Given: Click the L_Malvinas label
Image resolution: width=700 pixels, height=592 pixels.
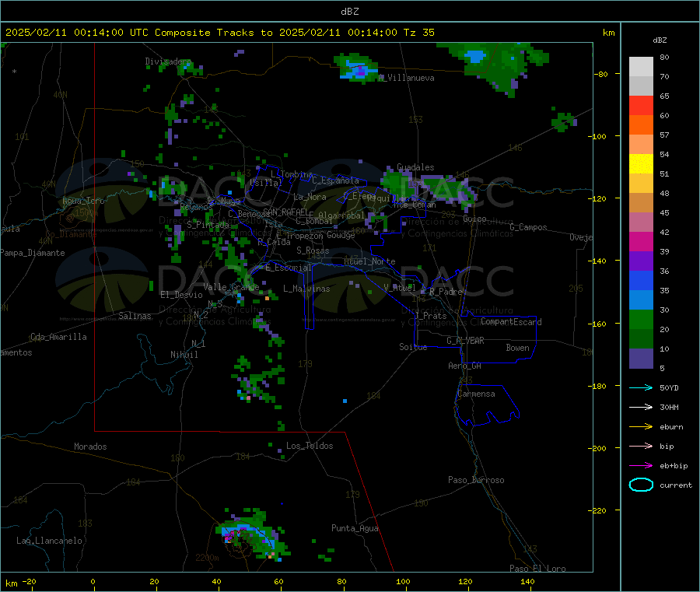Looking at the screenshot, I should (306, 289).
